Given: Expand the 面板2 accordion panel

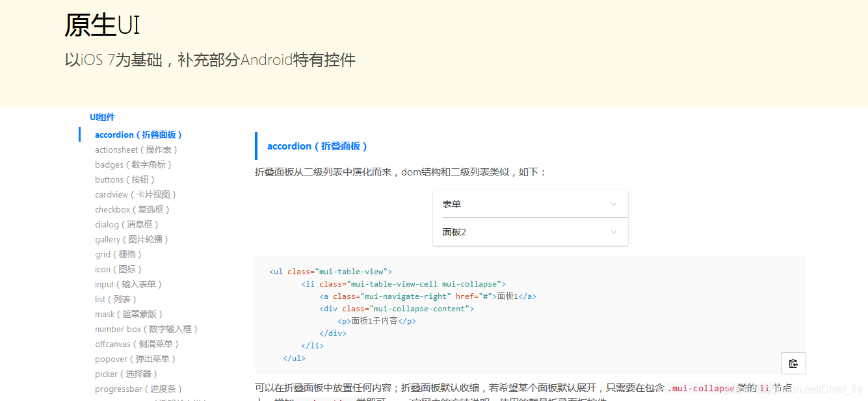Looking at the screenshot, I should [x=531, y=232].
